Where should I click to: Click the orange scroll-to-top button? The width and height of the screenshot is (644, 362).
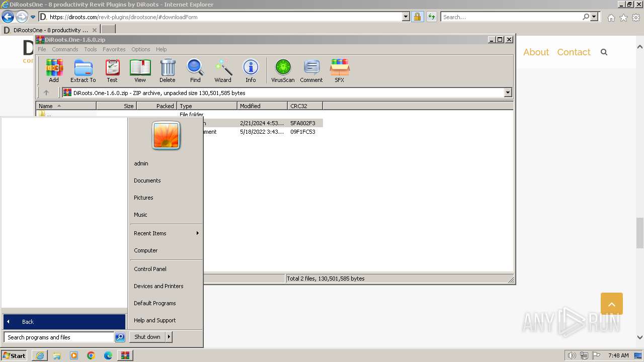tap(612, 304)
